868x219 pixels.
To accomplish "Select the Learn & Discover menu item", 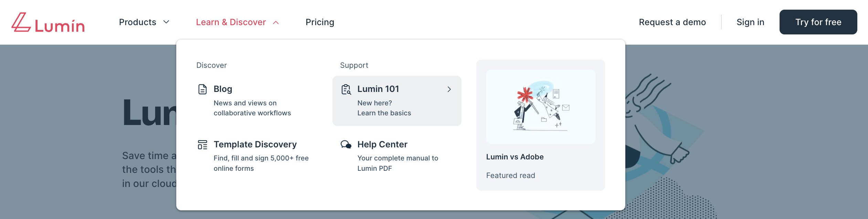I will pyautogui.click(x=237, y=22).
